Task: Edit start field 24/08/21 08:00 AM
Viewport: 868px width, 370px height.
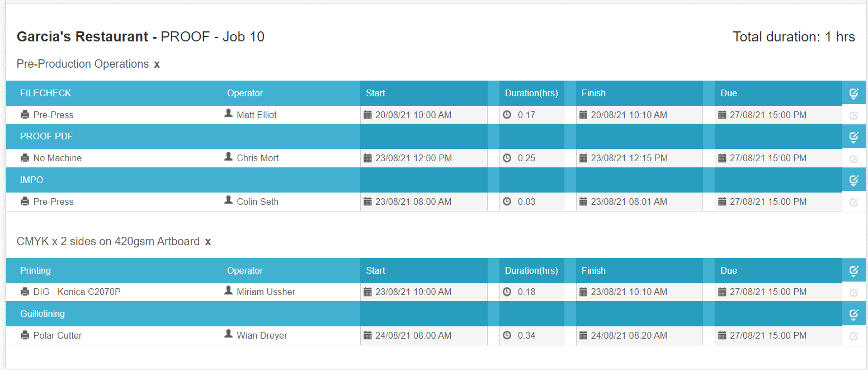Action: pos(424,335)
